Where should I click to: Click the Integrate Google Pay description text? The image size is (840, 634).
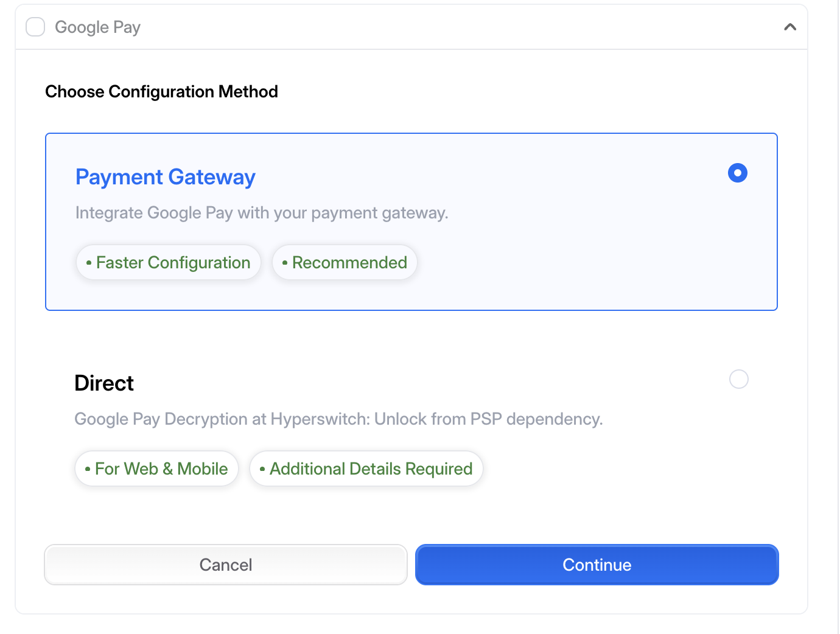pos(262,213)
